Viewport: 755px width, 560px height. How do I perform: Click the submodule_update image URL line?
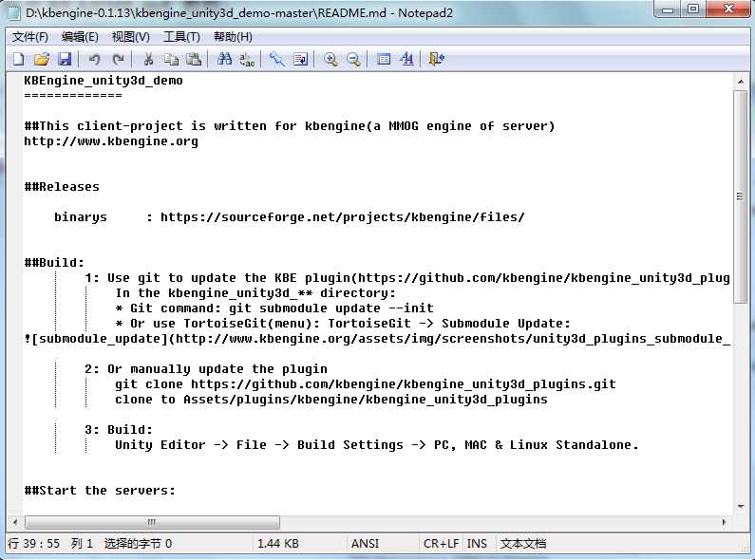click(377, 339)
